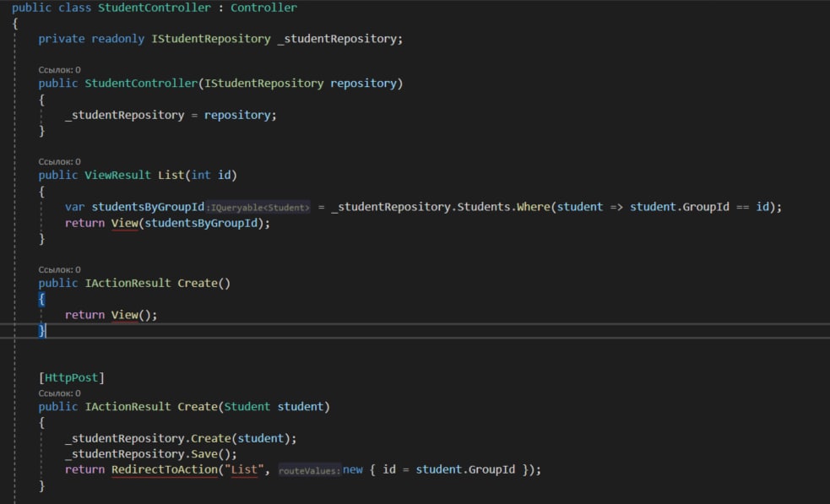Click the Controller base class name

click(263, 8)
